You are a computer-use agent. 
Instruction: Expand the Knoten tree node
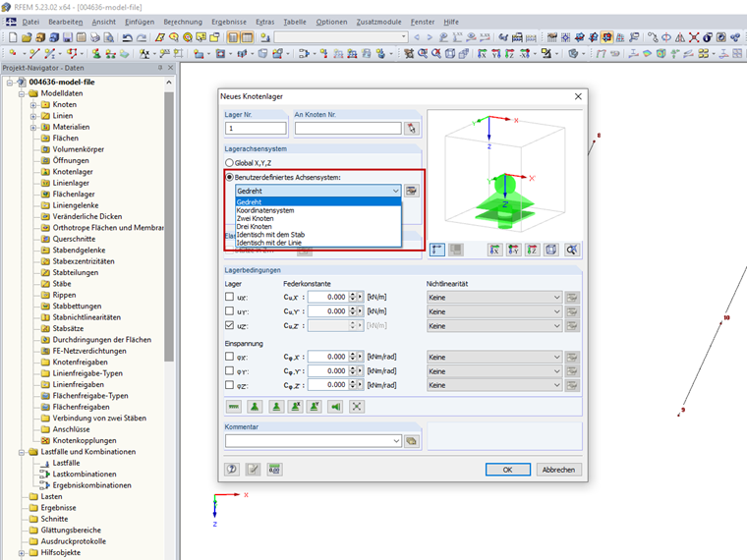point(33,105)
